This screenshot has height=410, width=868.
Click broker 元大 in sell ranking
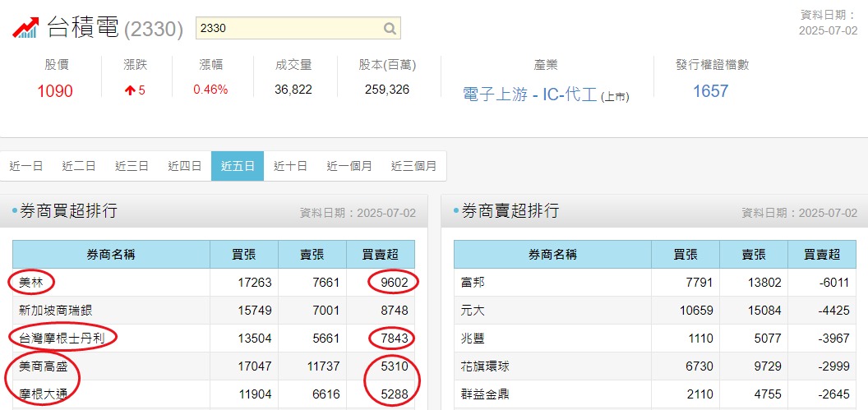[473, 311]
